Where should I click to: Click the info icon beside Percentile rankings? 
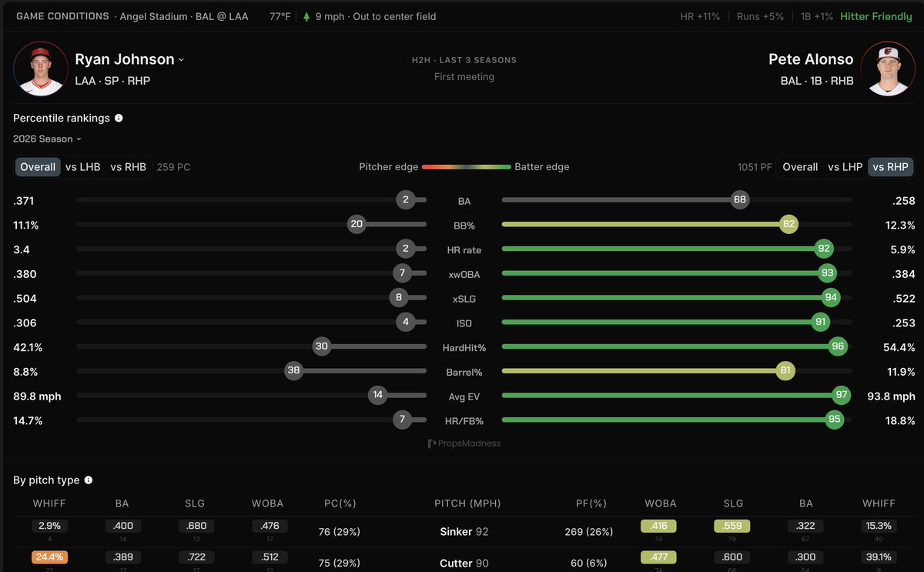119,118
